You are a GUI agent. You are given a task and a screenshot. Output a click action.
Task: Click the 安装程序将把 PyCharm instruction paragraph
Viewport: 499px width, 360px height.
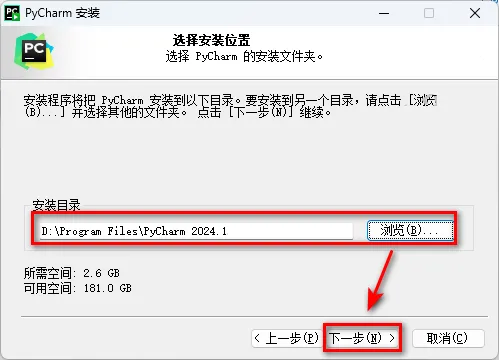click(230, 106)
